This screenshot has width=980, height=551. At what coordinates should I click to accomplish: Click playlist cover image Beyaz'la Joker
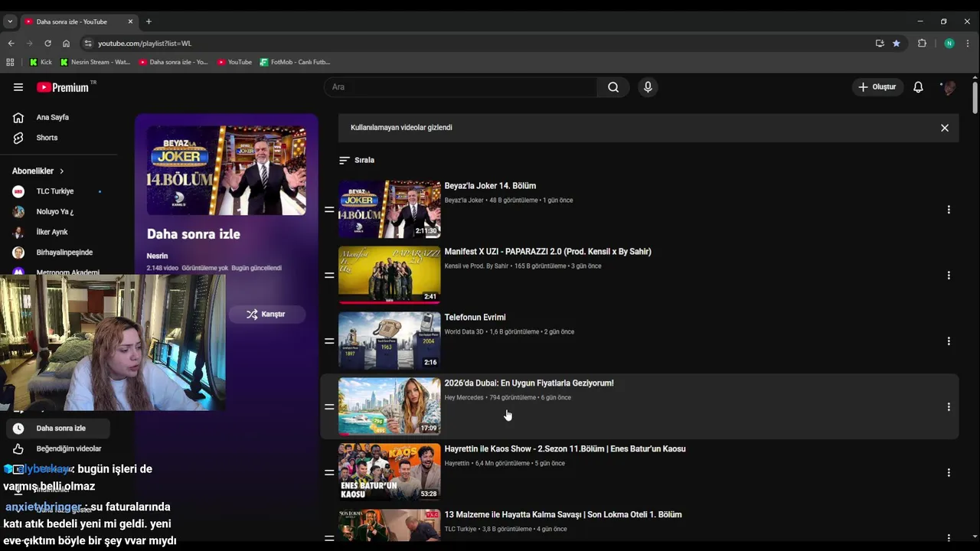[x=227, y=171]
